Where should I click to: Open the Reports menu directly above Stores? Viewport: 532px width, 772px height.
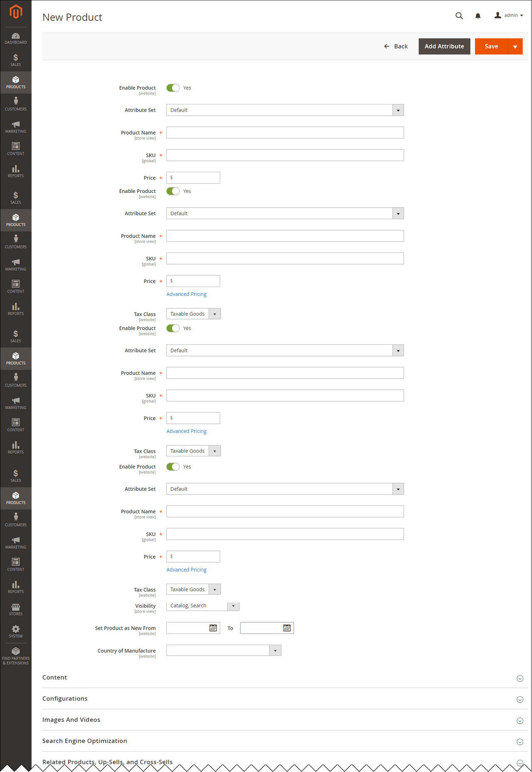coord(16,587)
